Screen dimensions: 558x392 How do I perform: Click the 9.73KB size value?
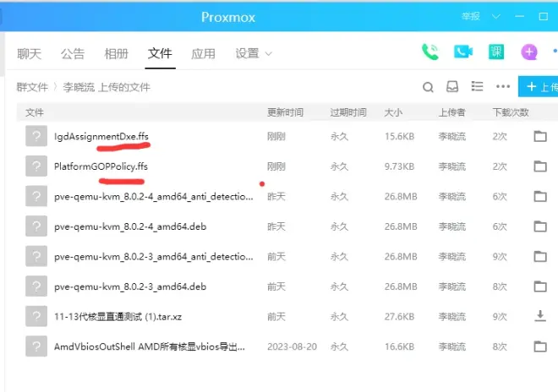[399, 166]
